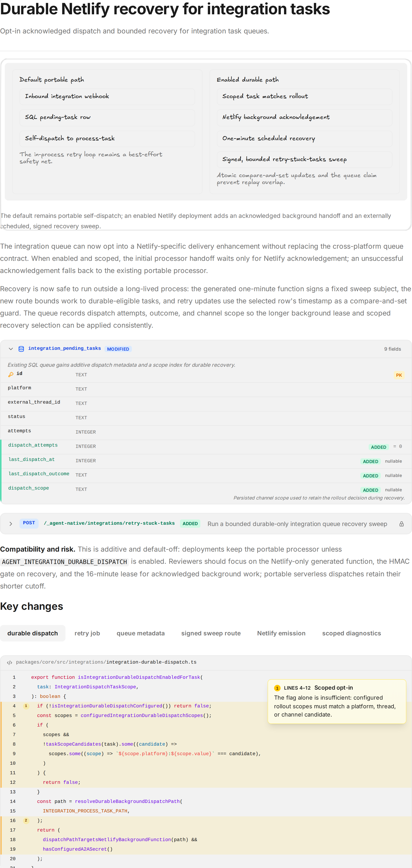The height and width of the screenshot is (868, 412).
Task: Switch to the Netlify emission tab
Action: (281, 633)
